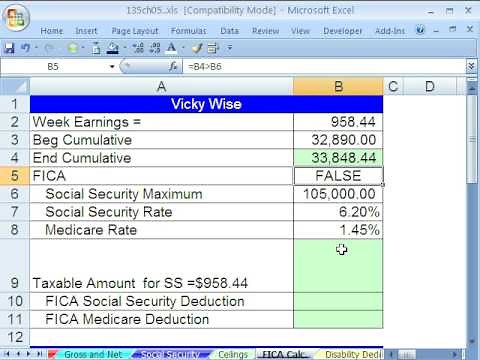
Task: Click the paste clipboard icon in toolbar
Action: pyautogui.click(x=96, y=48)
